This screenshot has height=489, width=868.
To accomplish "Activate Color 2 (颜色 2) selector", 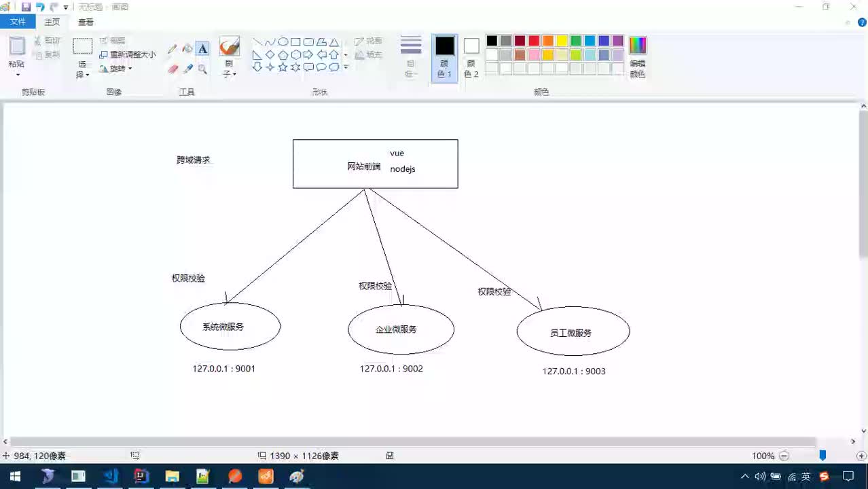I will point(471,58).
